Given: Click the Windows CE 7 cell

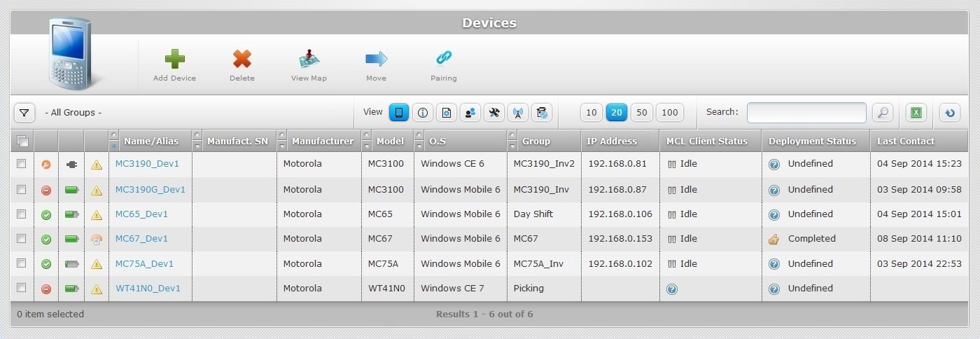Looking at the screenshot, I should coord(452,289).
